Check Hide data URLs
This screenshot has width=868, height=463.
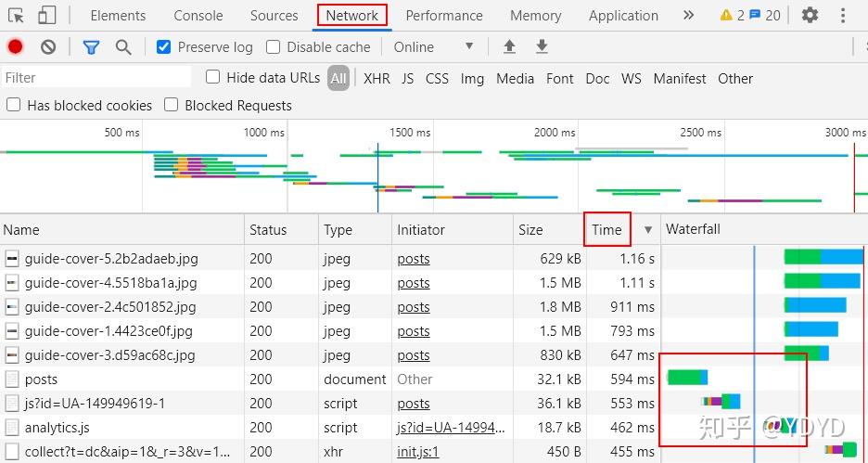pos(212,77)
